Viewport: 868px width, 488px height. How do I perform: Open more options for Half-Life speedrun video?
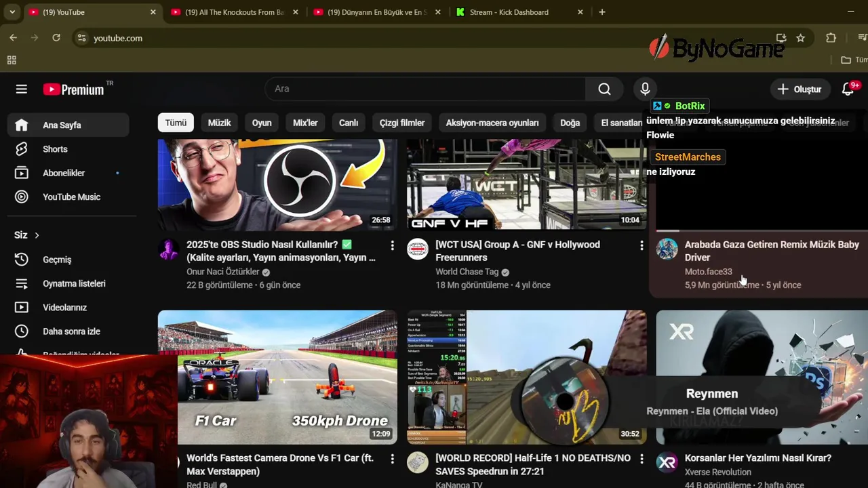point(641,459)
